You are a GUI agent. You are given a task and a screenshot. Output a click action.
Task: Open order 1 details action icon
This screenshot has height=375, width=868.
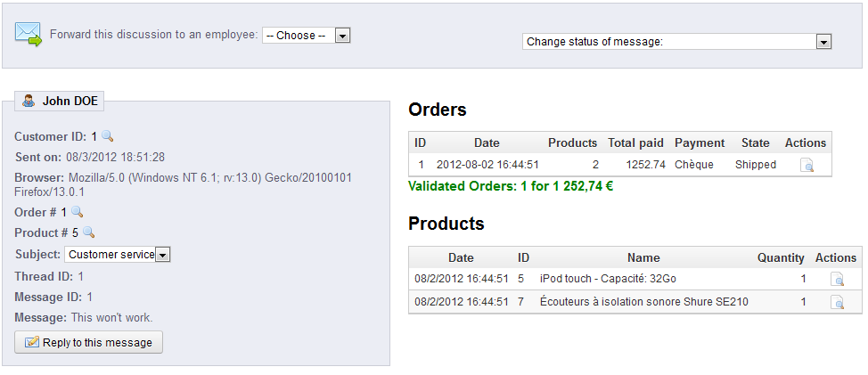click(x=807, y=165)
